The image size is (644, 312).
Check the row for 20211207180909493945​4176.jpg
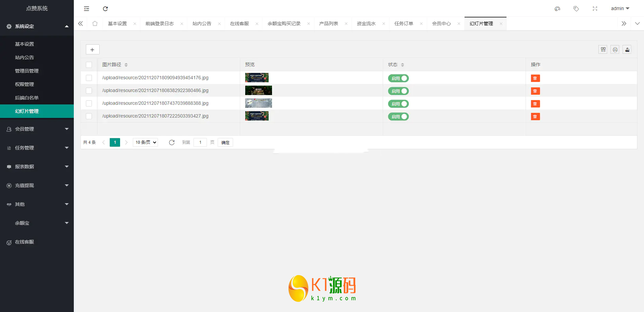coord(89,78)
